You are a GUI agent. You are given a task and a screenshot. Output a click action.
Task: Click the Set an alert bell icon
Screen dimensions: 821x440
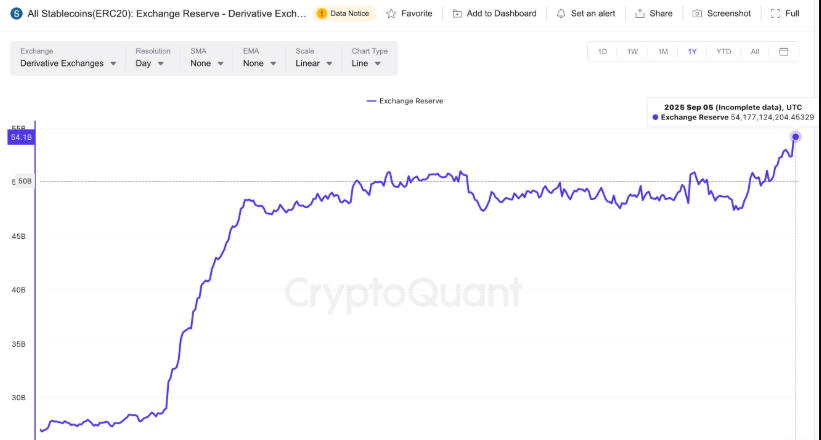pyautogui.click(x=562, y=14)
